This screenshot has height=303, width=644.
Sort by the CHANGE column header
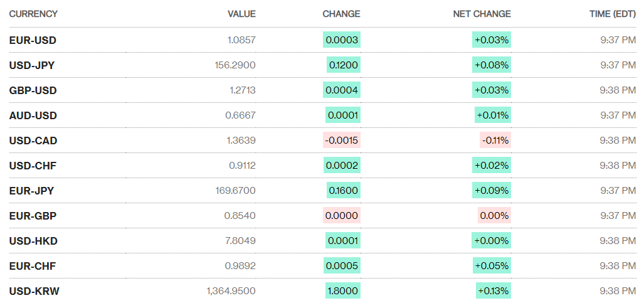[x=341, y=14]
